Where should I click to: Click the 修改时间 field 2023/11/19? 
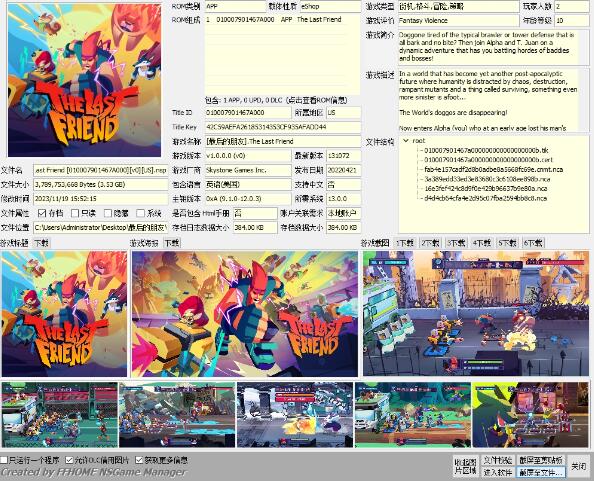(100, 199)
